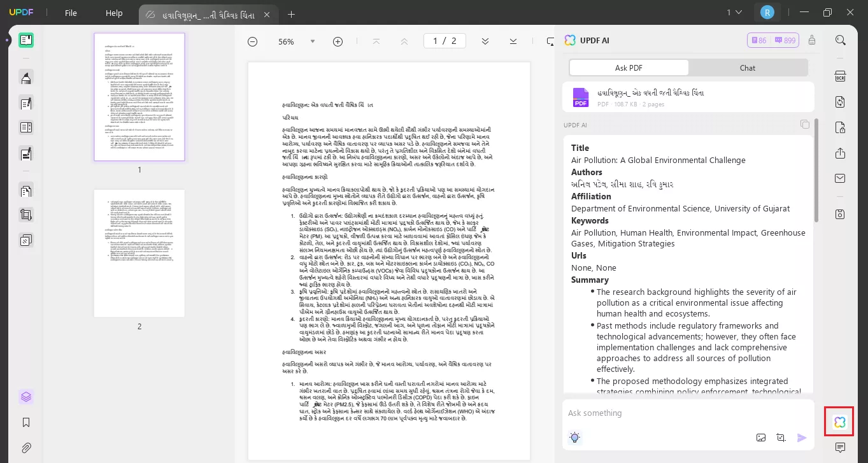Open the Organize Pages tool
Viewport: 868px width, 463px height.
point(26,190)
